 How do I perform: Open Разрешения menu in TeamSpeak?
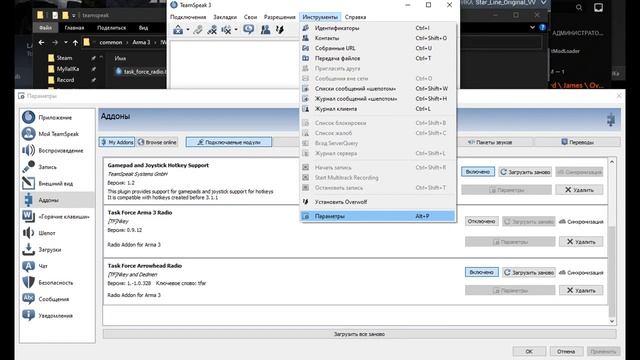pos(280,17)
